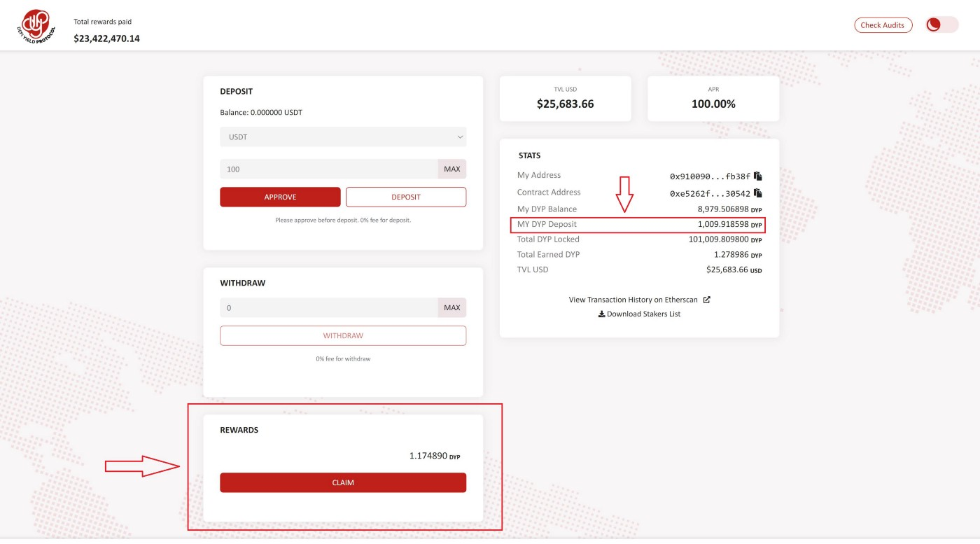
Task: Click the Check Audits button
Action: (883, 25)
